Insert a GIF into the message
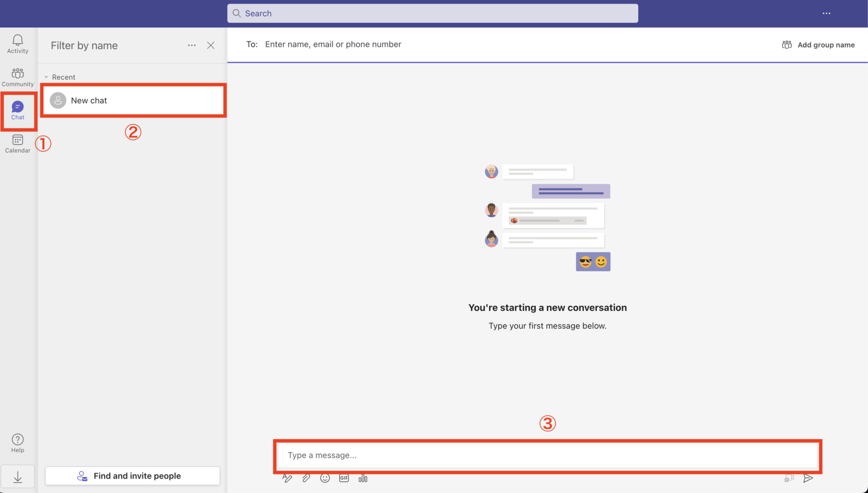 coord(344,478)
